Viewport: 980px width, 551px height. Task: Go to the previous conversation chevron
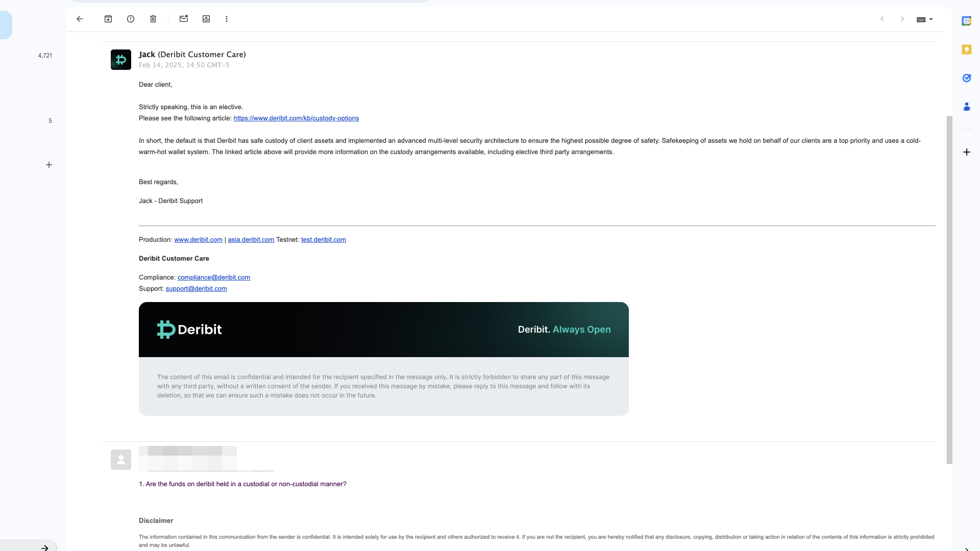(882, 19)
